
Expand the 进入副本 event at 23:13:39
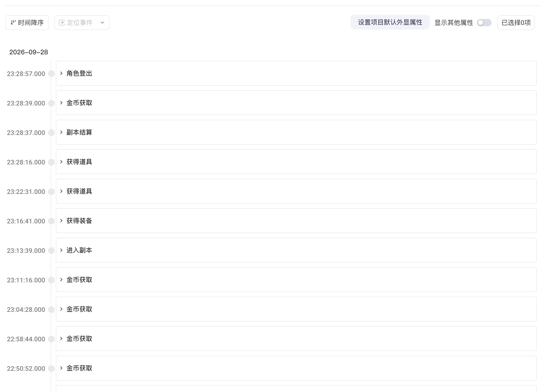click(61, 250)
